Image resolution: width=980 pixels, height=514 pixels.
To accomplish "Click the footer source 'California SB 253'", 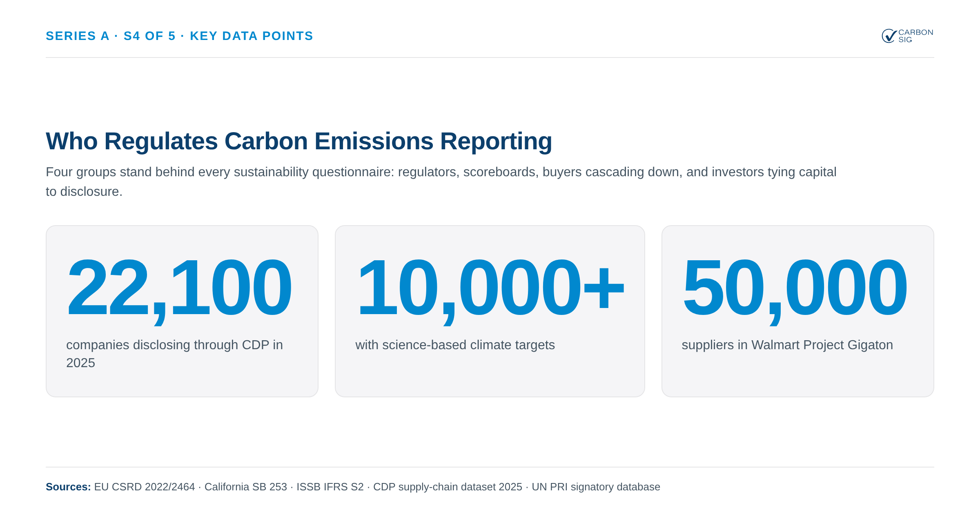I will pyautogui.click(x=246, y=487).
